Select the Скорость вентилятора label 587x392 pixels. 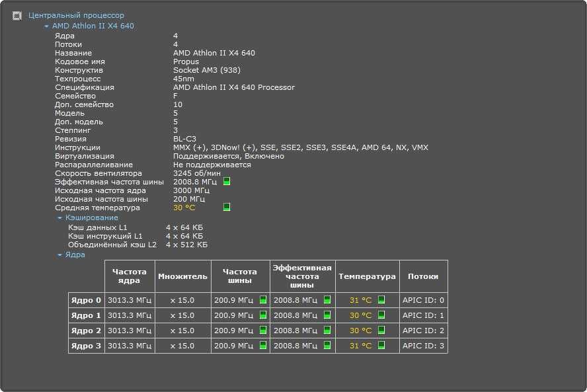click(98, 173)
